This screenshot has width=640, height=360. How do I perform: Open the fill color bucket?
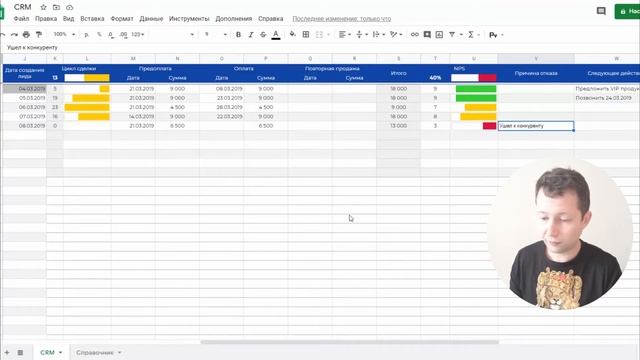click(x=293, y=35)
